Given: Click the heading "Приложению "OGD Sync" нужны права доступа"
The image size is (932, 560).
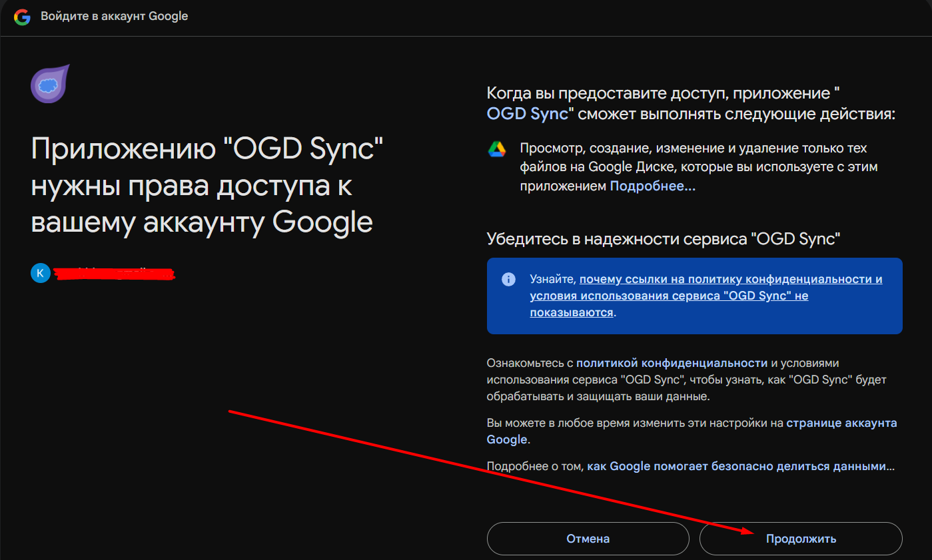Looking at the screenshot, I should 208,185.
